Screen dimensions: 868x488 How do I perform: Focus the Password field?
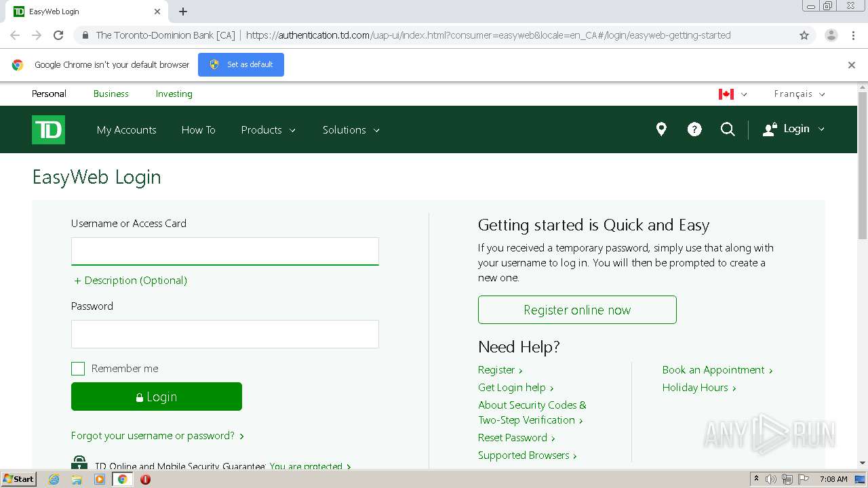click(x=225, y=334)
